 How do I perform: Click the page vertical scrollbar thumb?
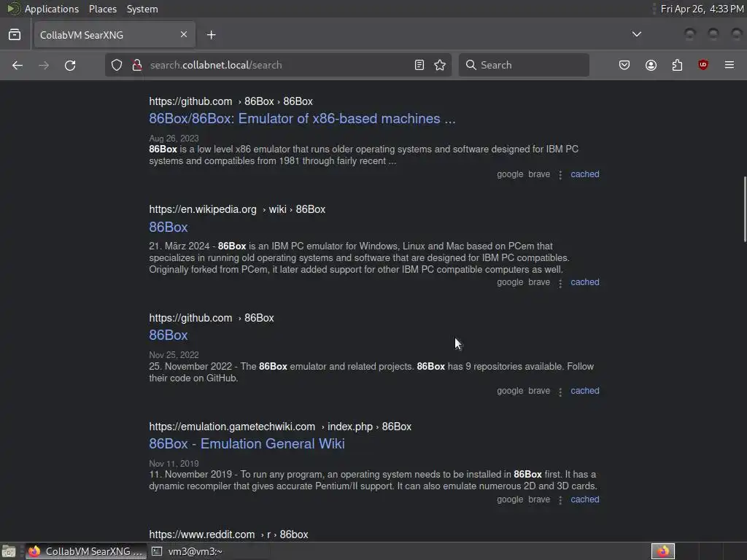pos(745,209)
